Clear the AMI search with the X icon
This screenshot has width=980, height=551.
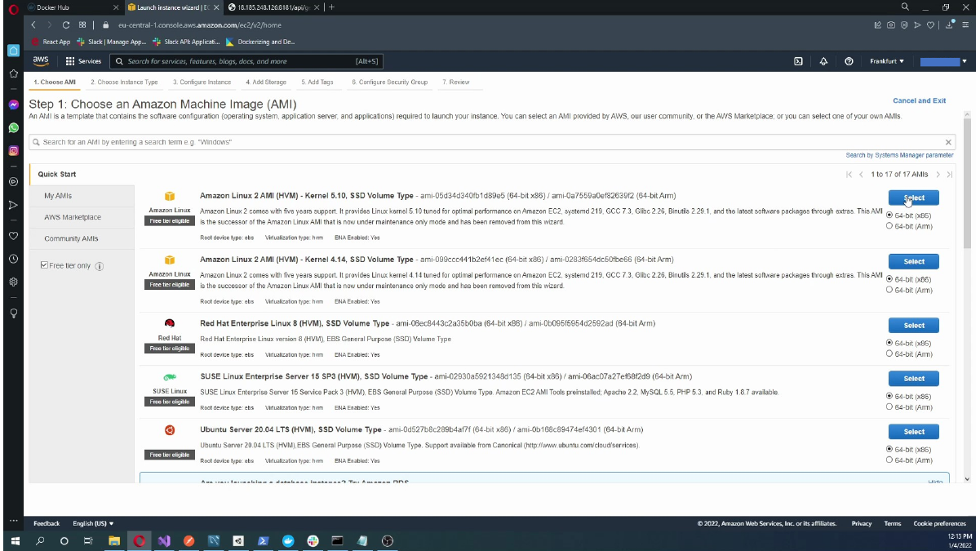tap(948, 142)
